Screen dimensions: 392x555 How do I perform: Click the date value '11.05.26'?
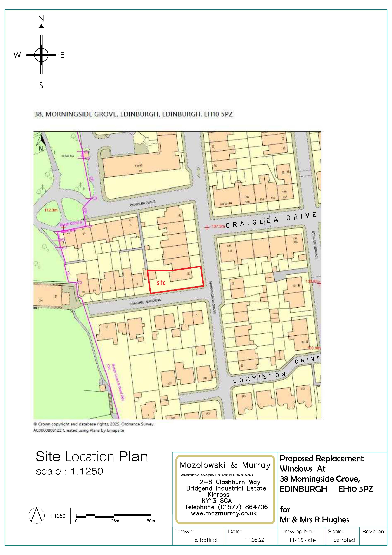click(x=255, y=540)
